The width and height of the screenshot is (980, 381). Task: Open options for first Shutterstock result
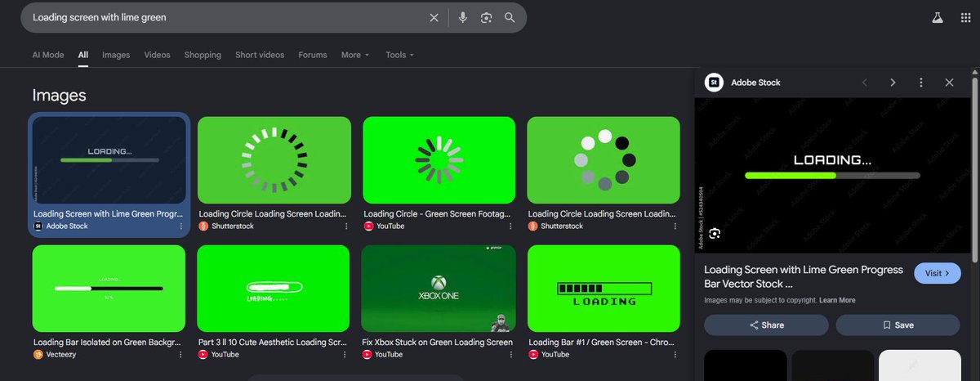coord(345,226)
